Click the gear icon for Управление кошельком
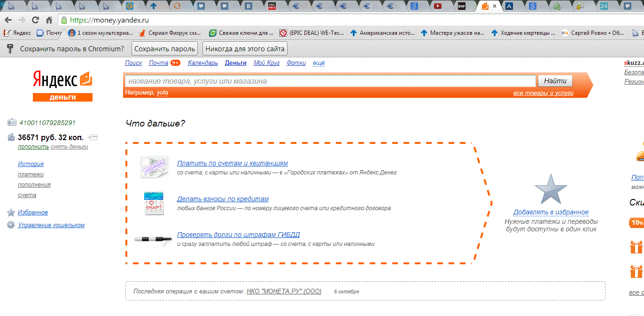The height and width of the screenshot is (316, 644). (11, 225)
